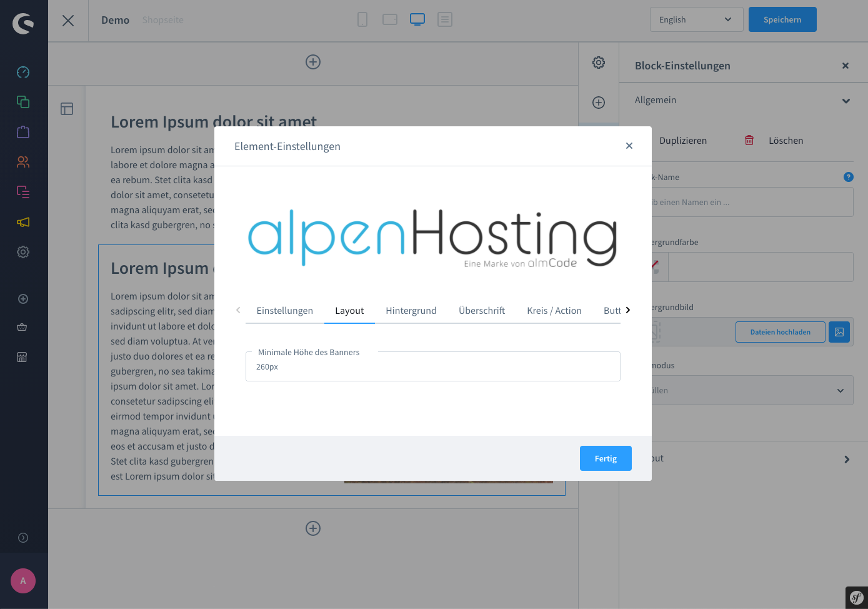Open add-block plus in side rail
The height and width of the screenshot is (609, 868).
pyautogui.click(x=599, y=103)
